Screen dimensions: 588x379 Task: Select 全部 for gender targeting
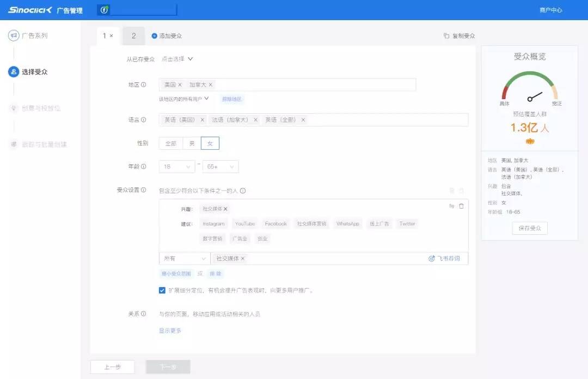click(x=170, y=143)
